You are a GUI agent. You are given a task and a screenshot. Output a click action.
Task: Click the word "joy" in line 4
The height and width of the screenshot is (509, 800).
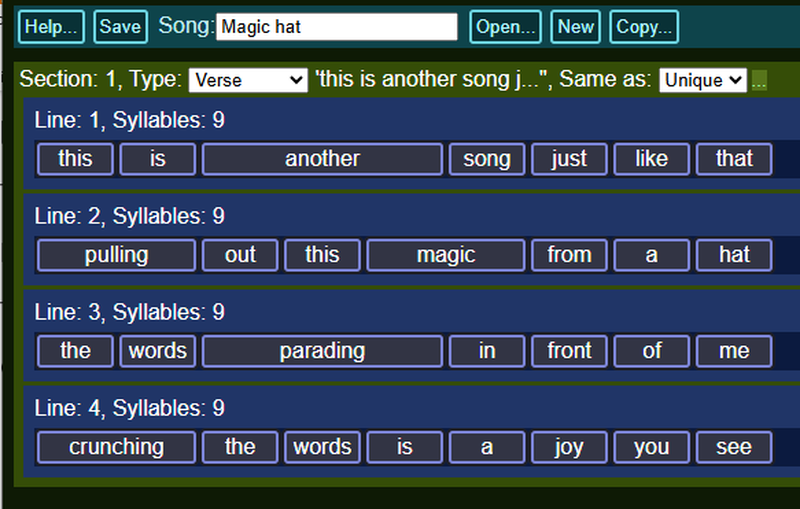(569, 447)
